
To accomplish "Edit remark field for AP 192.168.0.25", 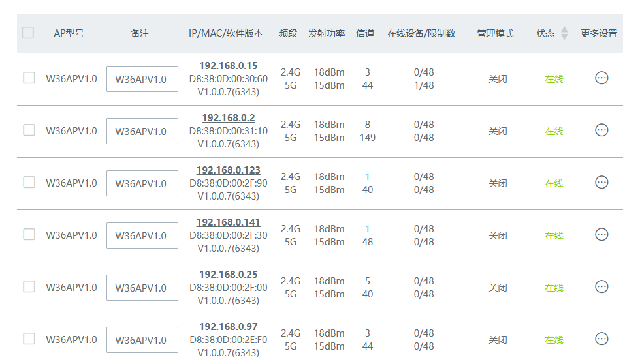I will click(x=142, y=288).
